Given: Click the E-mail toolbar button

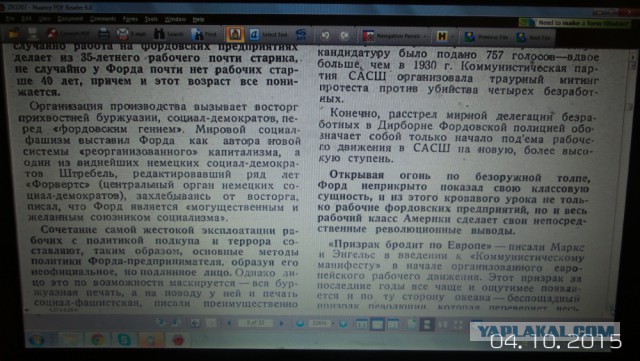Looking at the screenshot, I should (x=131, y=33).
